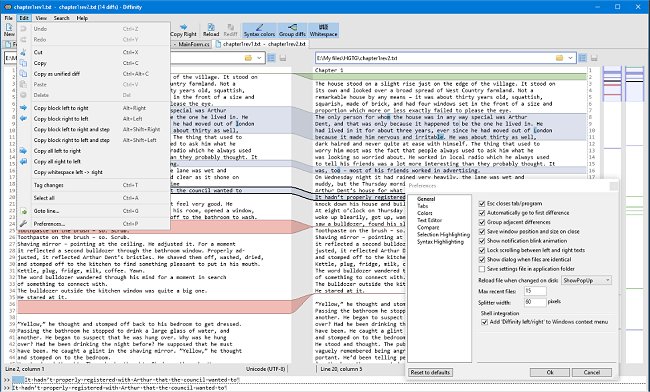
Task: Click Unicode (UTF-8) in status bar
Action: 265,369
